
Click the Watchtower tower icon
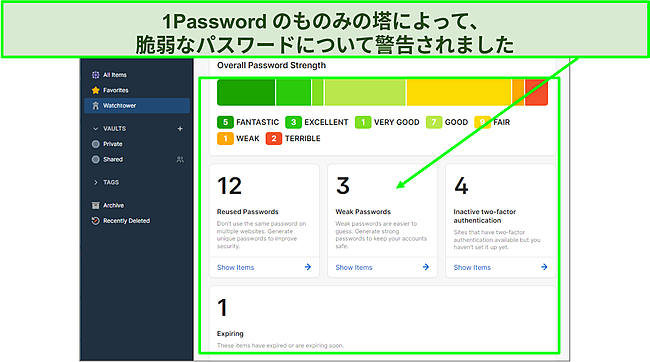(96, 106)
